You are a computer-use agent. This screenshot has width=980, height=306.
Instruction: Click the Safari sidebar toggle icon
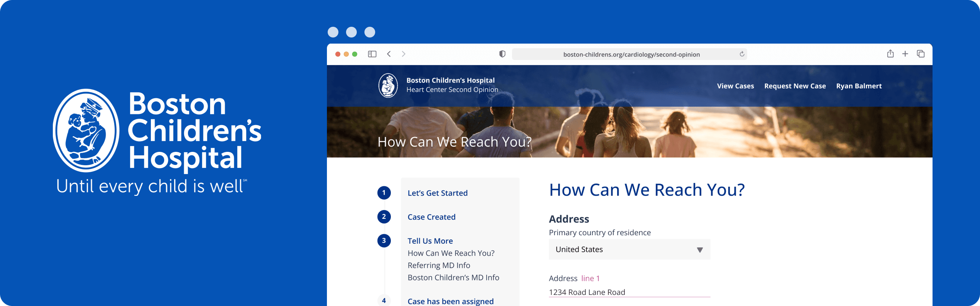[x=372, y=54]
